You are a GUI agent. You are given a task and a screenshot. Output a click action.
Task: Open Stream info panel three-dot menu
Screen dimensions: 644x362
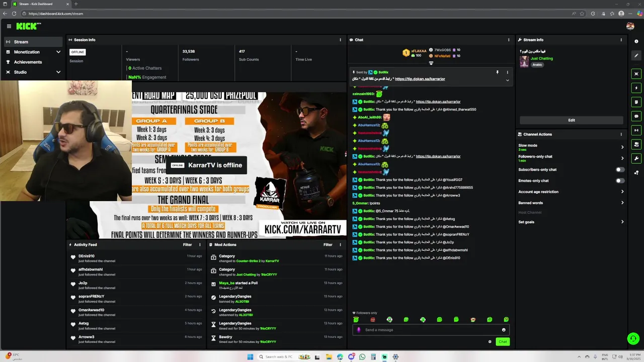point(621,40)
